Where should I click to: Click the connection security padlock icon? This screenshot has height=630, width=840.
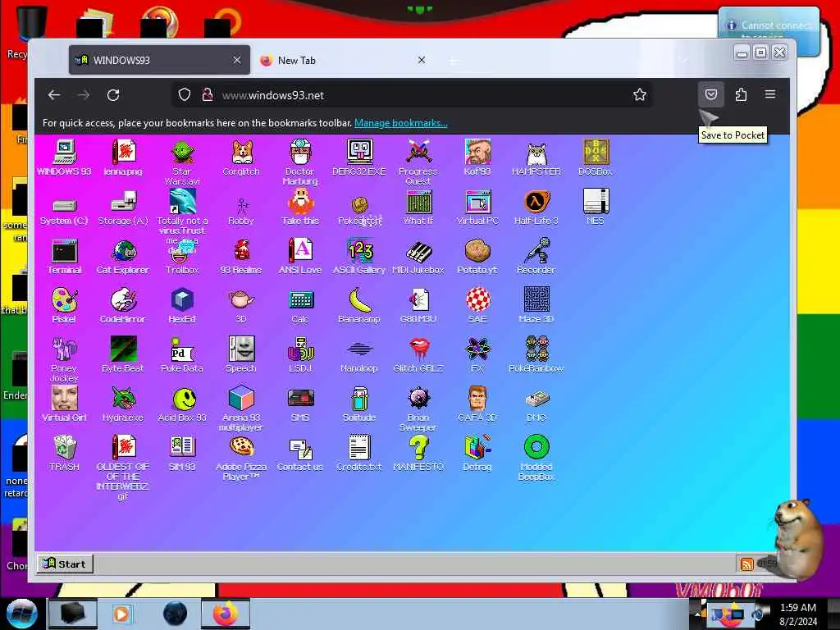pos(207,95)
